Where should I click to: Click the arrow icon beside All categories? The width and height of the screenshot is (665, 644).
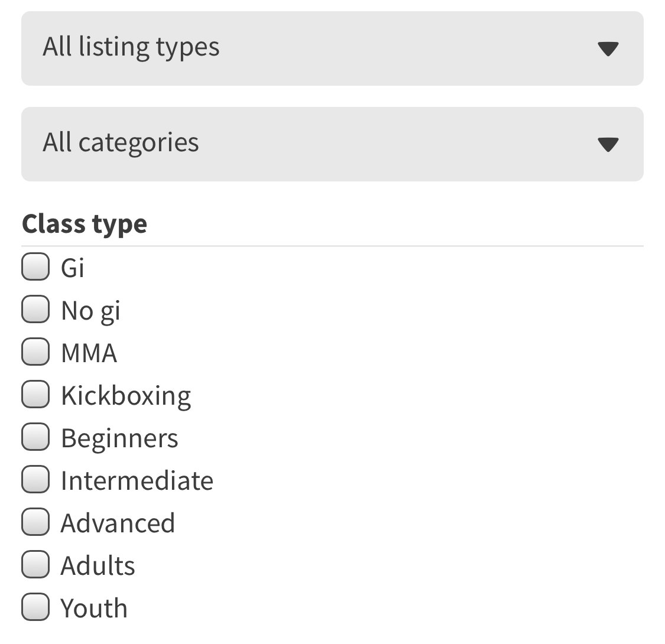(608, 144)
